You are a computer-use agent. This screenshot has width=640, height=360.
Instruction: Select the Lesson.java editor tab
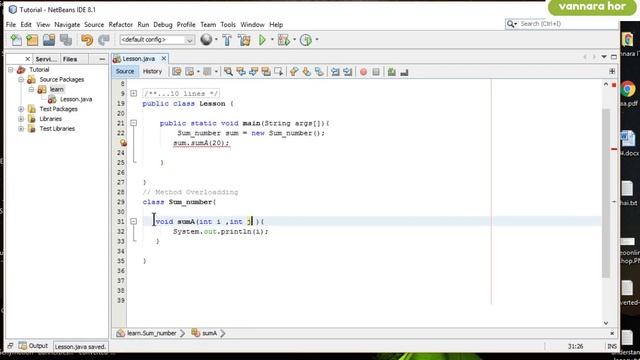pos(138,59)
